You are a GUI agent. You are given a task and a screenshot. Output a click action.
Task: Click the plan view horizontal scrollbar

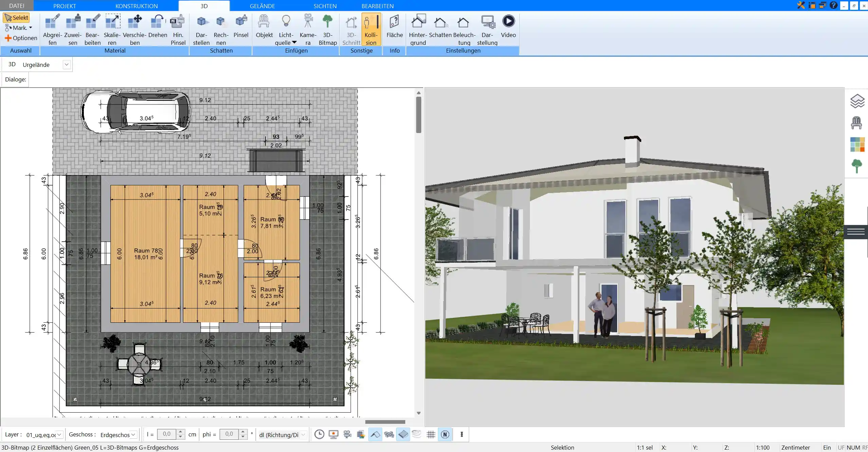[x=385, y=422]
